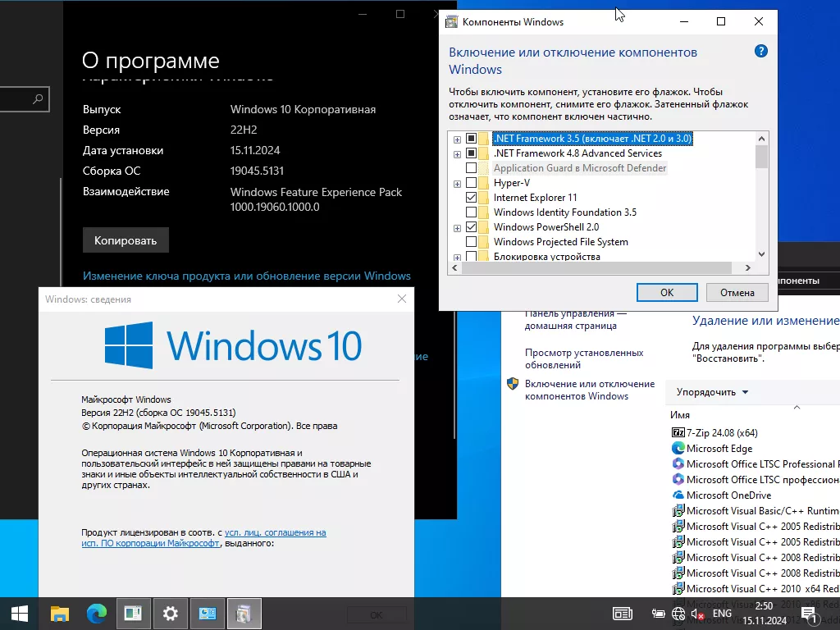Open the license agreement link

[275, 532]
